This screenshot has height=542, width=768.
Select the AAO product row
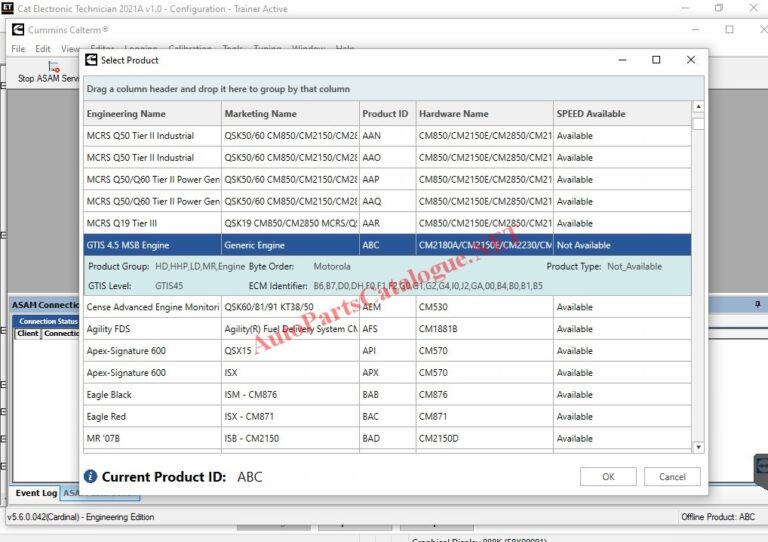coord(387,158)
